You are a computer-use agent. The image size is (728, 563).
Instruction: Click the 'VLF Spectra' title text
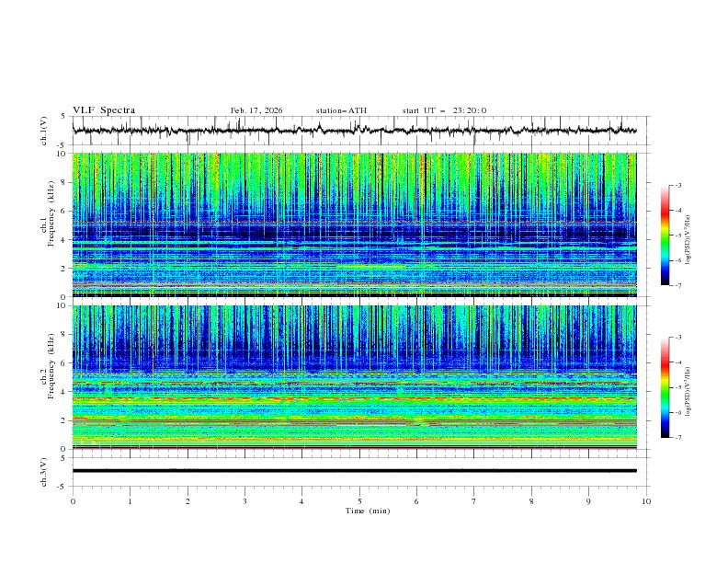104,110
